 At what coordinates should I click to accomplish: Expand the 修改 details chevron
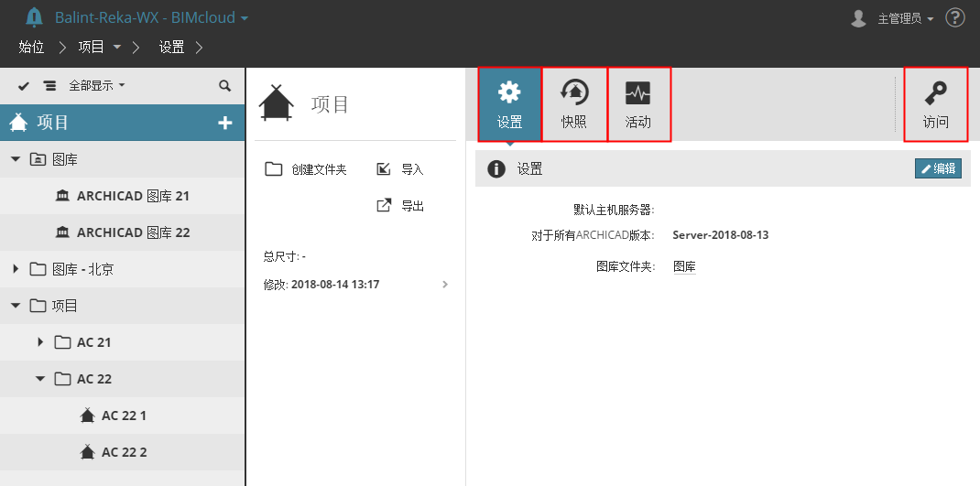pos(445,285)
